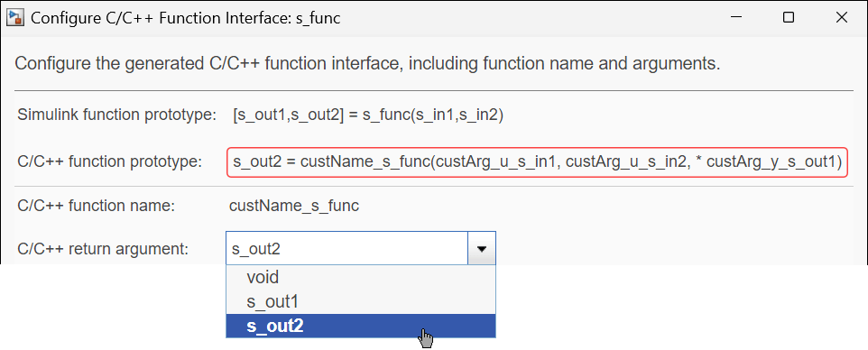This screenshot has height=350, width=868.
Task: Close the Configure Function Interface dialog
Action: click(842, 18)
